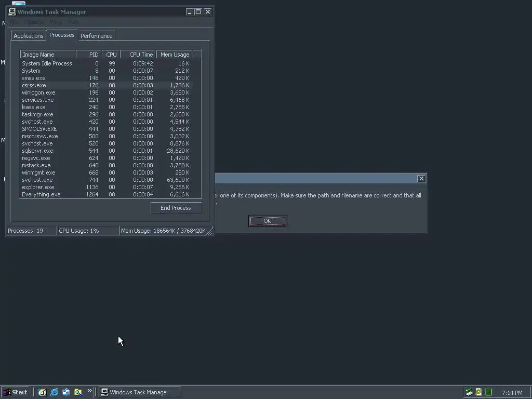Select the csrss.exe process
Screen dimensions: 532x399
[107, 86]
